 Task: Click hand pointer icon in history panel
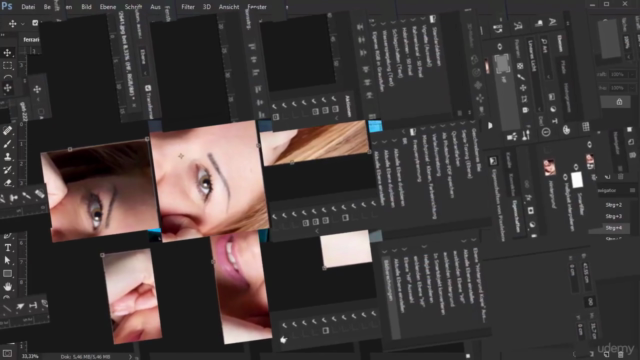(283, 340)
